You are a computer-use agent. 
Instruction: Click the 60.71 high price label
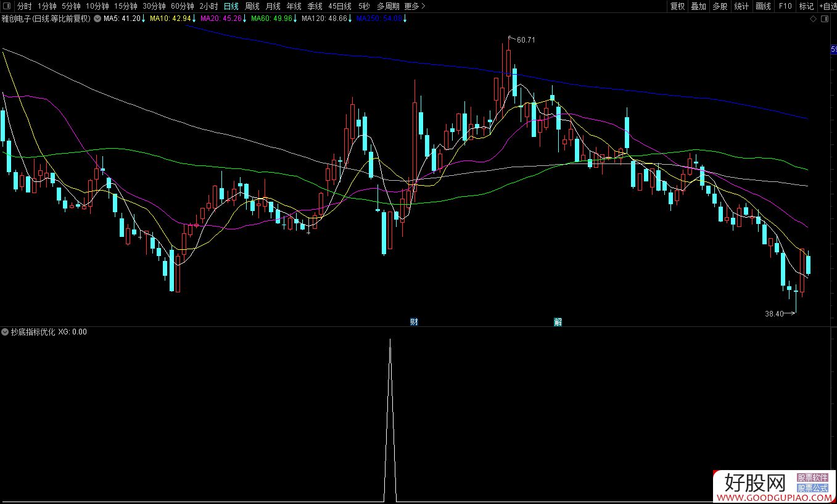click(x=526, y=40)
